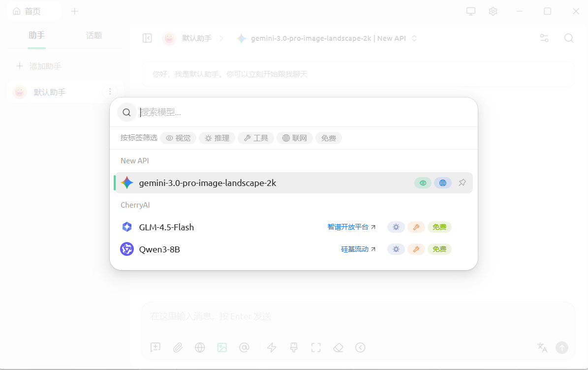
Task: Click reasoning badge on GLM-4.5-Flash row
Action: [396, 227]
